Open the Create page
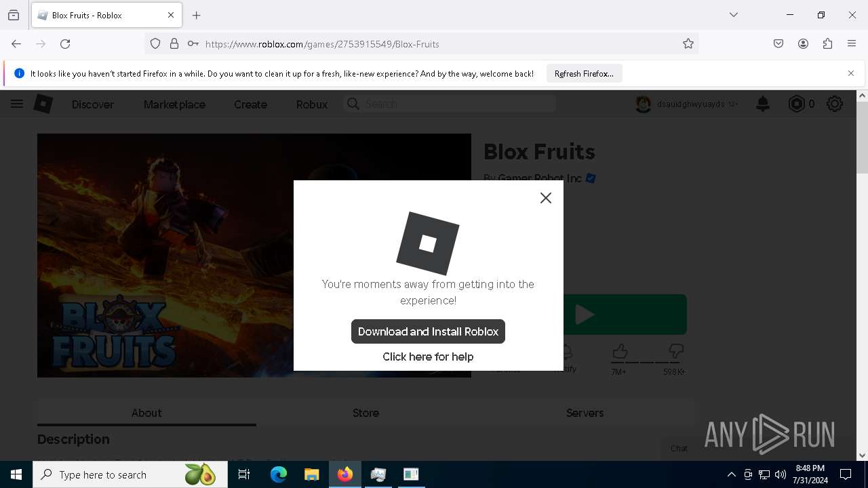Screen dimensions: 868x488 point(250,104)
